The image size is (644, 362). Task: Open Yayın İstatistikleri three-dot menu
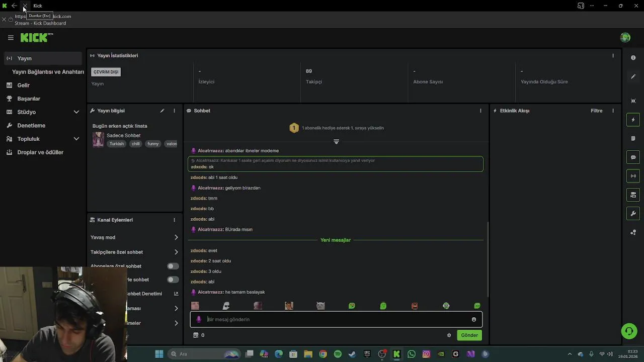(613, 55)
